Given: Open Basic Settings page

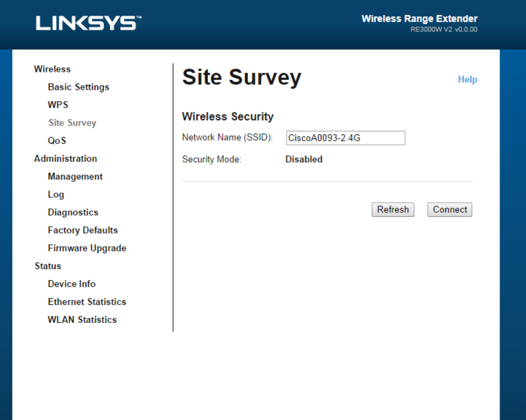Looking at the screenshot, I should click(79, 87).
